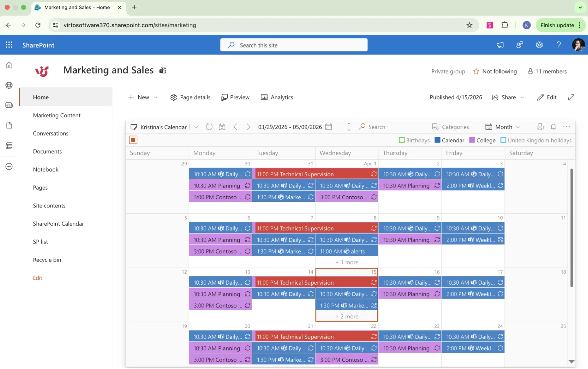This screenshot has width=588, height=369.
Task: Click the calendar Search field
Action: [376, 127]
